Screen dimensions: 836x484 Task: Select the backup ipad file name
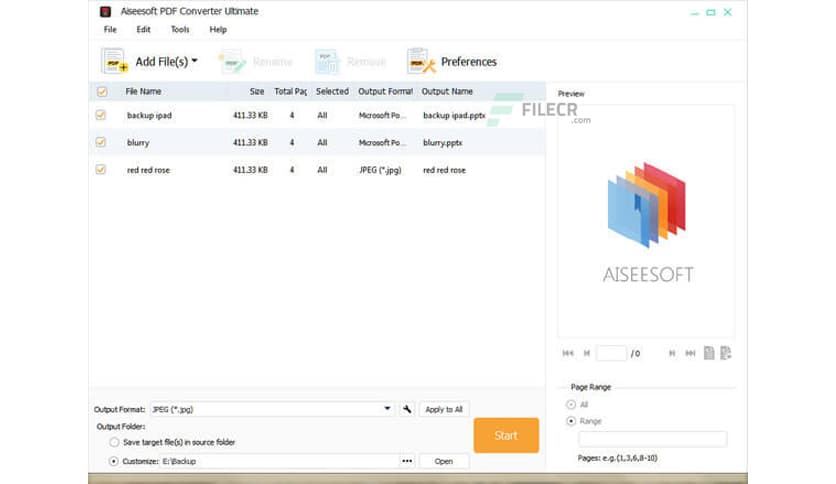[149, 115]
